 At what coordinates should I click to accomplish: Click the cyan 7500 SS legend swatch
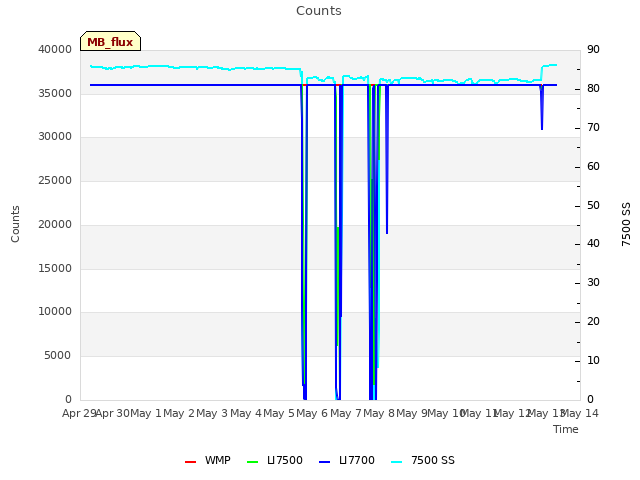point(396,462)
